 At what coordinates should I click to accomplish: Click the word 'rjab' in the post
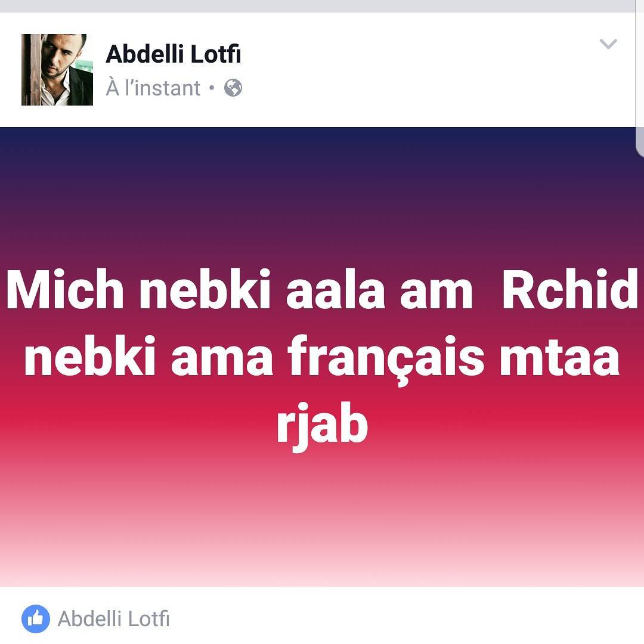322,426
